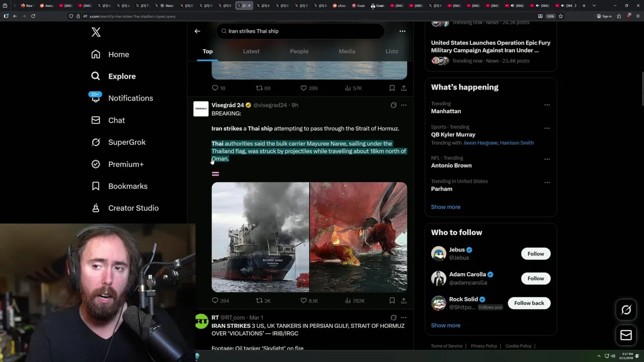Image resolution: width=644 pixels, height=362 pixels.
Task: Open search options three-dot menu
Action: pos(403,31)
